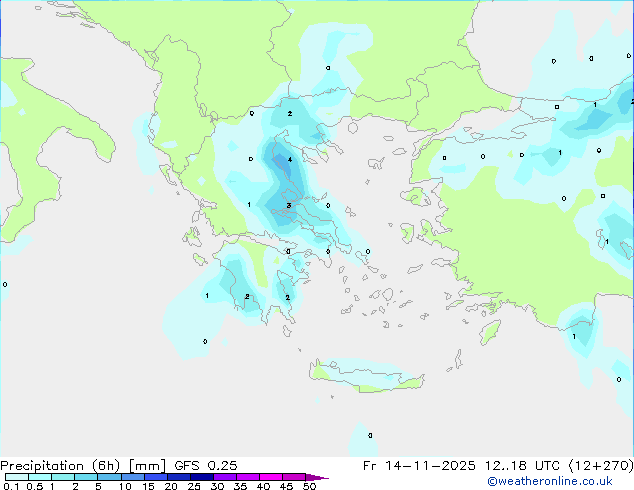This screenshot has height=490, width=634.
Task: Pick the legend swatch between 45 and 50
Action: click(294, 477)
